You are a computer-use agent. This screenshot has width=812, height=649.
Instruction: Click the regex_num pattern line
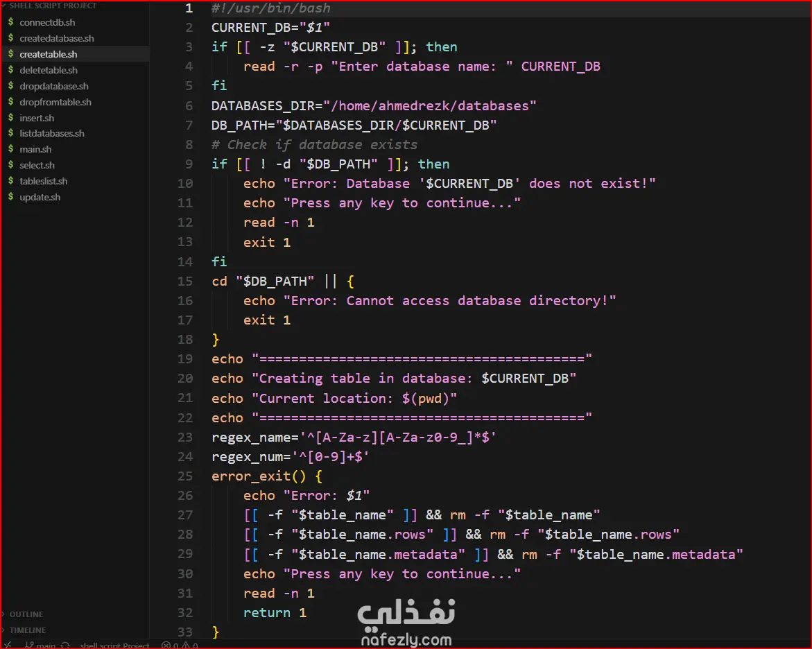[x=291, y=457]
